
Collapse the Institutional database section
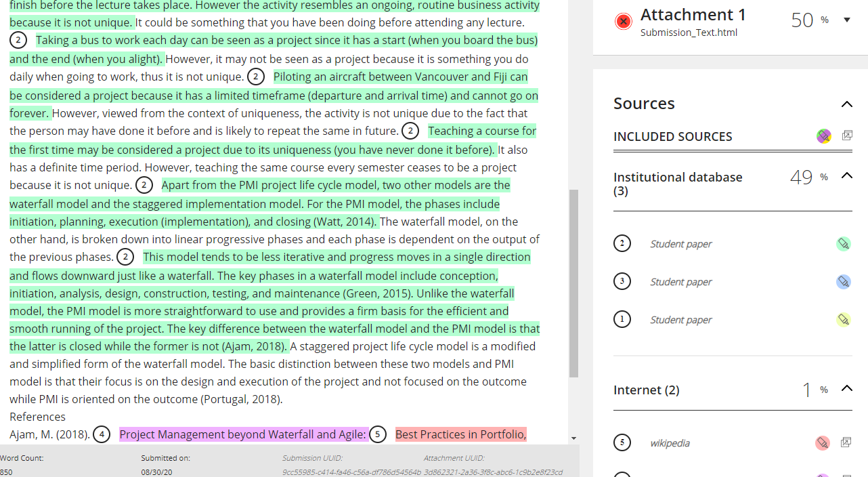coord(846,175)
